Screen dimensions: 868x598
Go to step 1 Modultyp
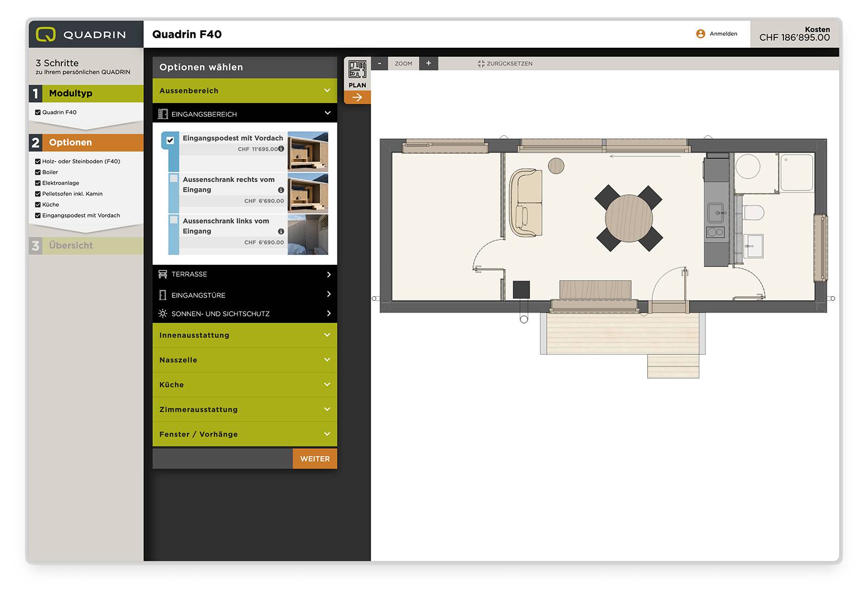(x=86, y=93)
